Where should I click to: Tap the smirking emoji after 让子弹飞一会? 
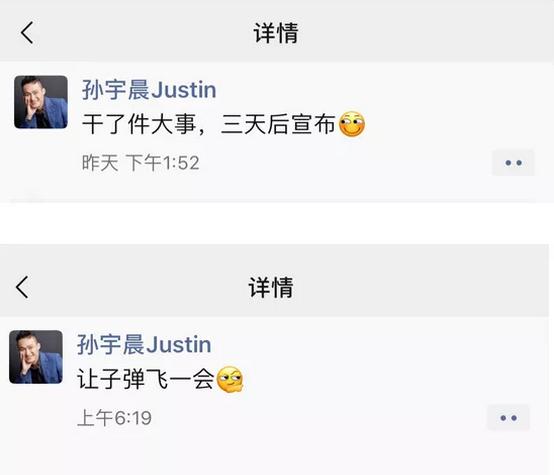tap(230, 379)
